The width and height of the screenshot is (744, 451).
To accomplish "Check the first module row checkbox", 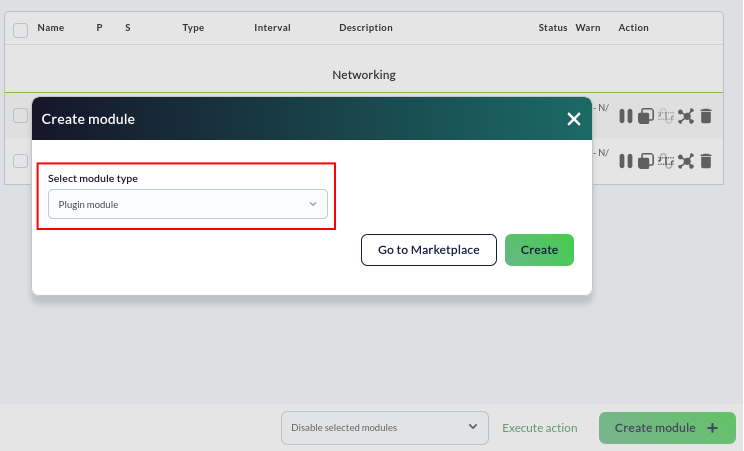I will pyautogui.click(x=20, y=115).
